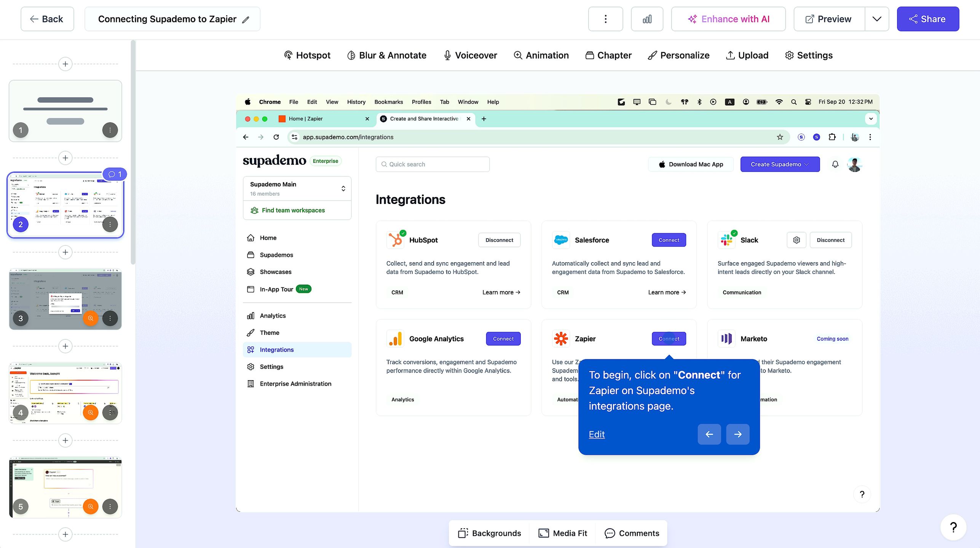This screenshot has height=548, width=980.
Task: Click Chrome extensions puzzle icon
Action: click(832, 137)
